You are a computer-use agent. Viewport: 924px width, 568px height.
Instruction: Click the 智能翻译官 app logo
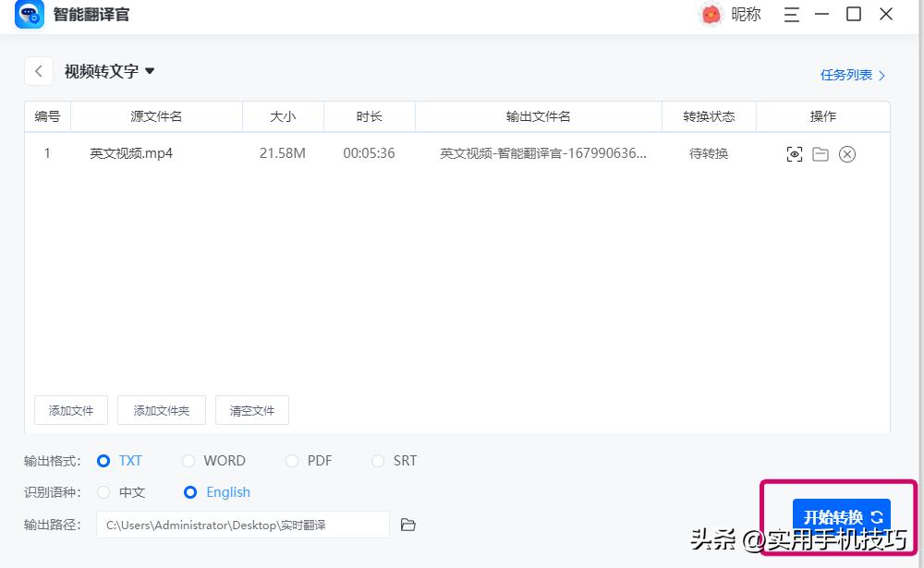[29, 15]
